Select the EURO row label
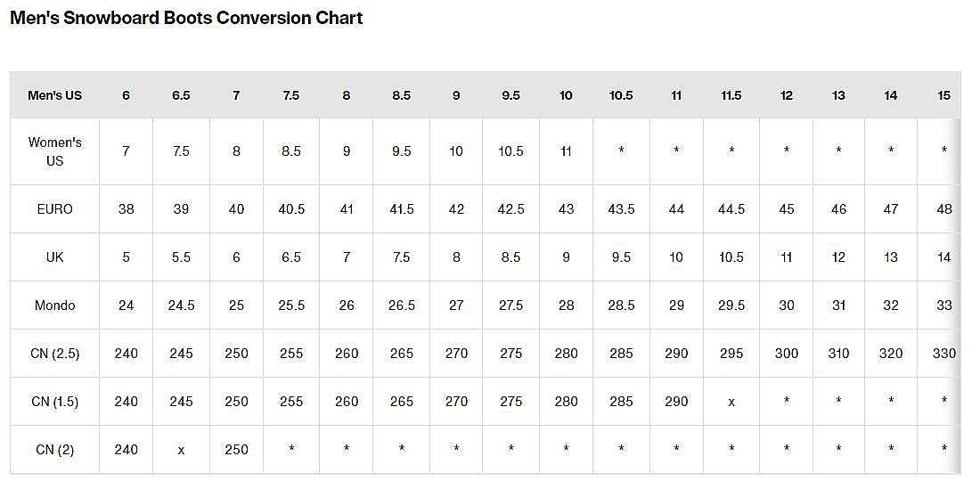Image resolution: width=980 pixels, height=497 pixels. tap(54, 209)
